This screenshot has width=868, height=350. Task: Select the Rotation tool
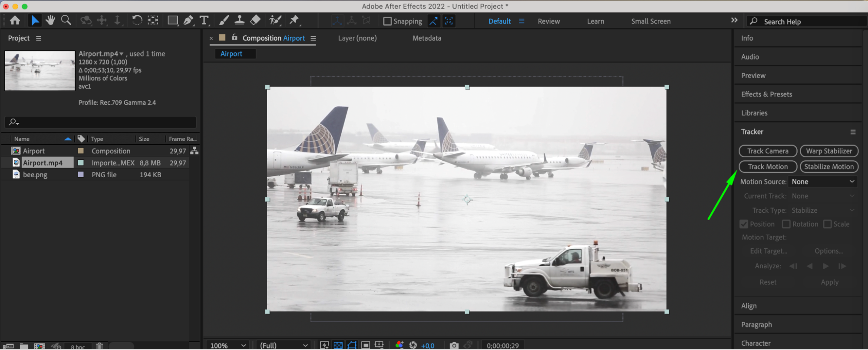point(137,20)
